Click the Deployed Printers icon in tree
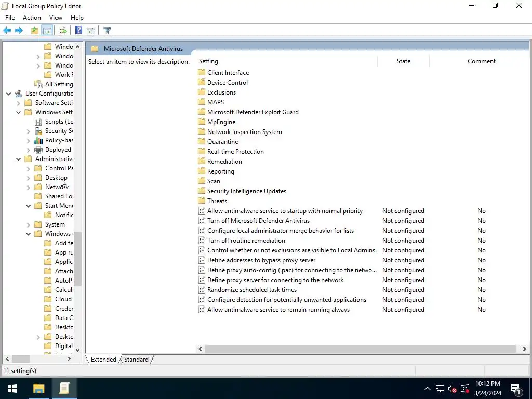532x399 pixels. click(38, 150)
